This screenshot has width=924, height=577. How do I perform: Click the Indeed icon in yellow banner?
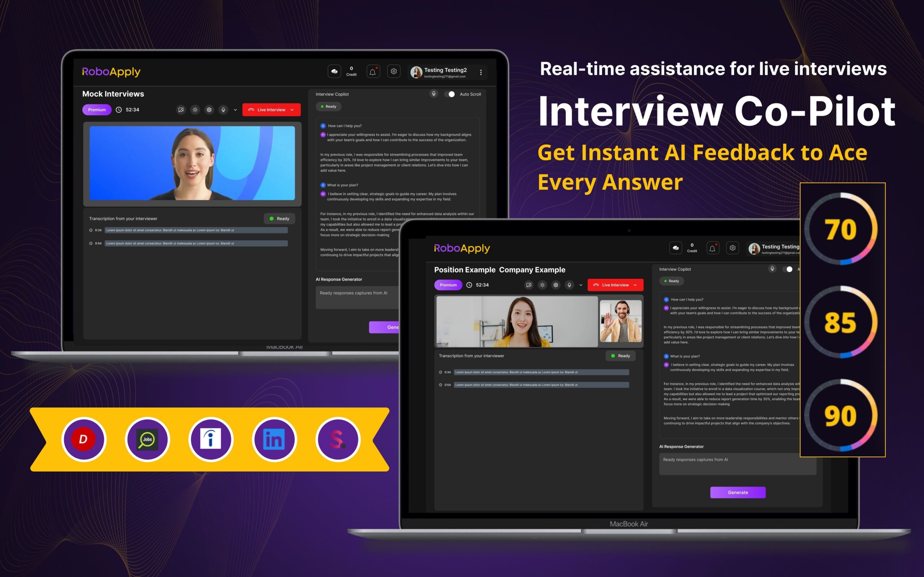click(x=211, y=440)
